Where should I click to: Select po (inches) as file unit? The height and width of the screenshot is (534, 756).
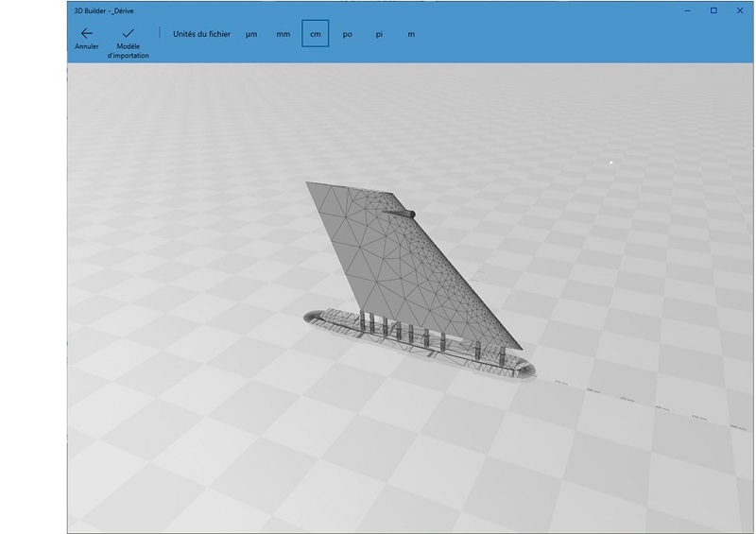point(347,34)
